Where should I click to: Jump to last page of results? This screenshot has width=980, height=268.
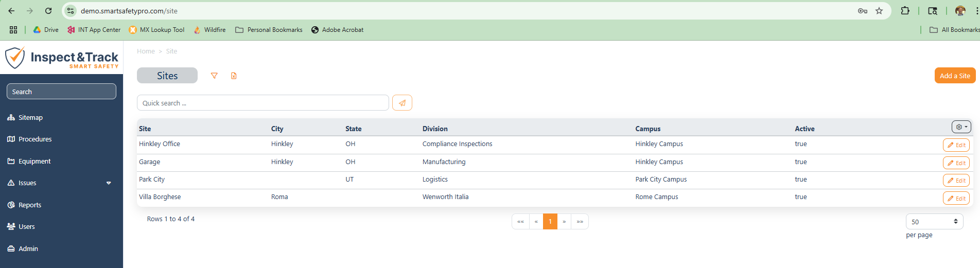(580, 222)
